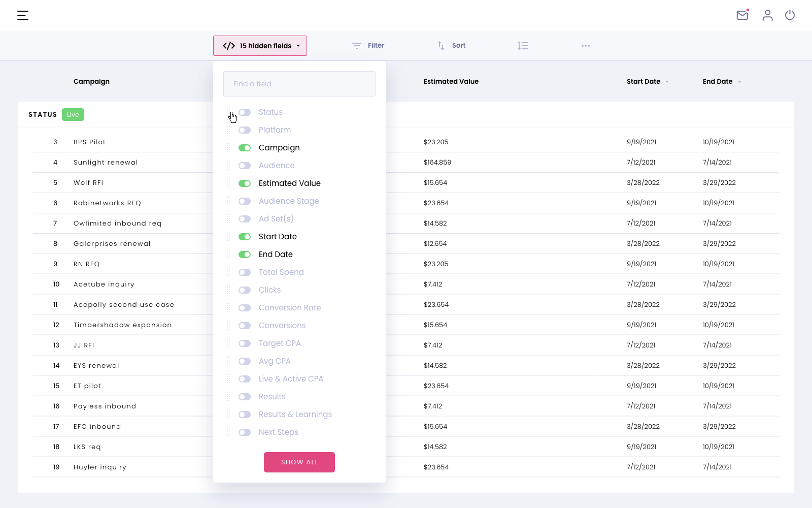The image size is (812, 508).
Task: Select the Sunlight renewal campaign row
Action: (x=106, y=163)
